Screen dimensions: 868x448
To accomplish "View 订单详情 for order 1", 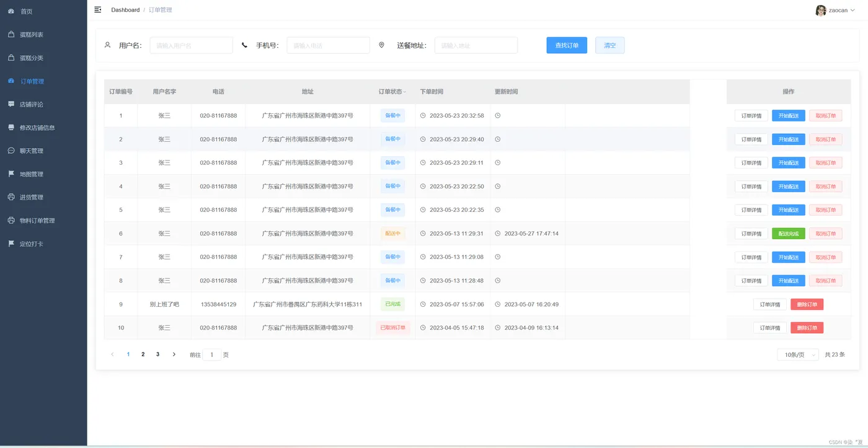I will 751,116.
